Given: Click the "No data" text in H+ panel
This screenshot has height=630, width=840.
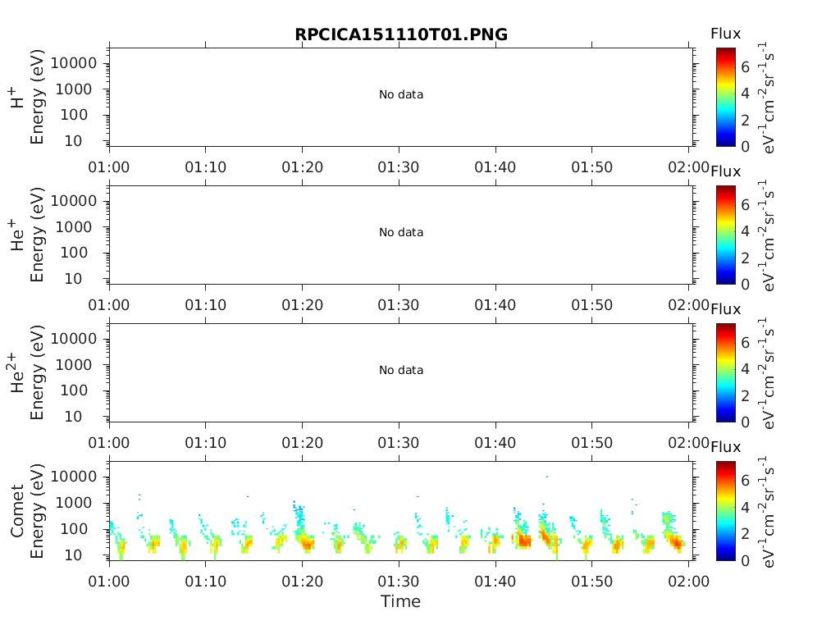Looking at the screenshot, I should coord(401,95).
